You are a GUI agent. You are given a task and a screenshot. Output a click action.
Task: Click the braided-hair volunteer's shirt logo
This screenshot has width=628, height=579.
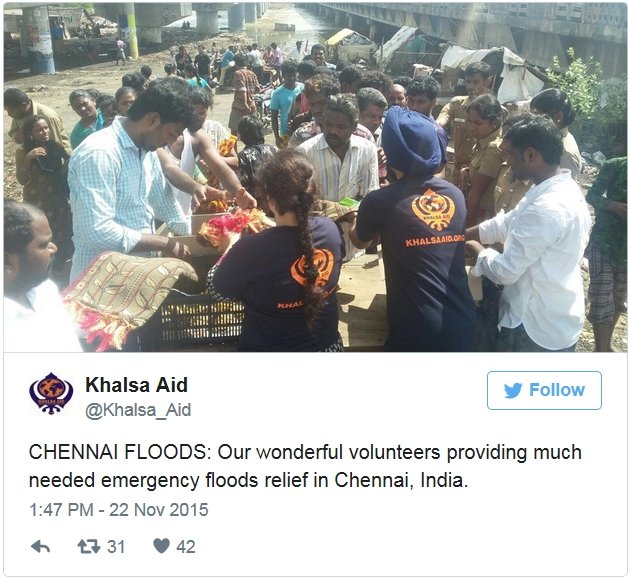pos(312,267)
